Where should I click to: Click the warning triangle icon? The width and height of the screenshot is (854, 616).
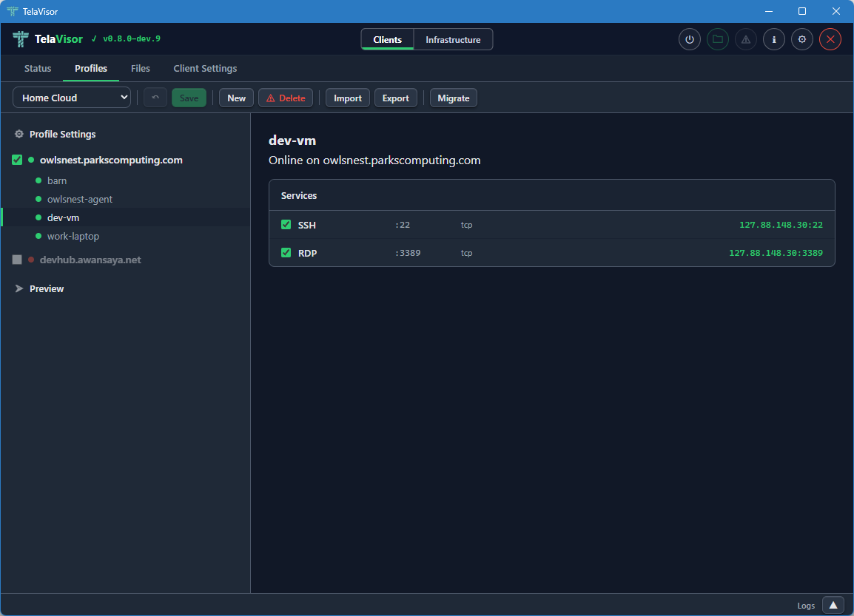pyautogui.click(x=745, y=39)
